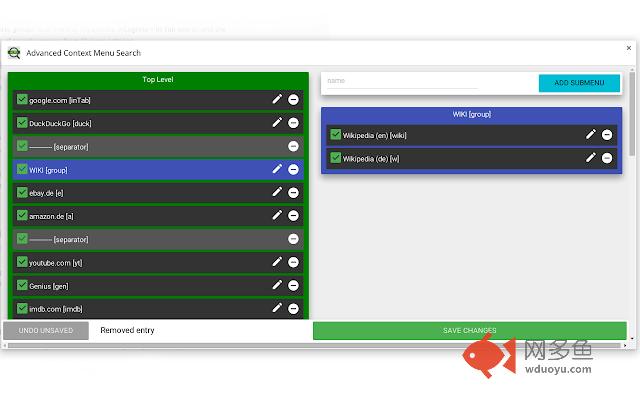Image resolution: width=640 pixels, height=400 pixels.
Task: Select the 'Genius [gen]' row text
Action: (x=49, y=286)
